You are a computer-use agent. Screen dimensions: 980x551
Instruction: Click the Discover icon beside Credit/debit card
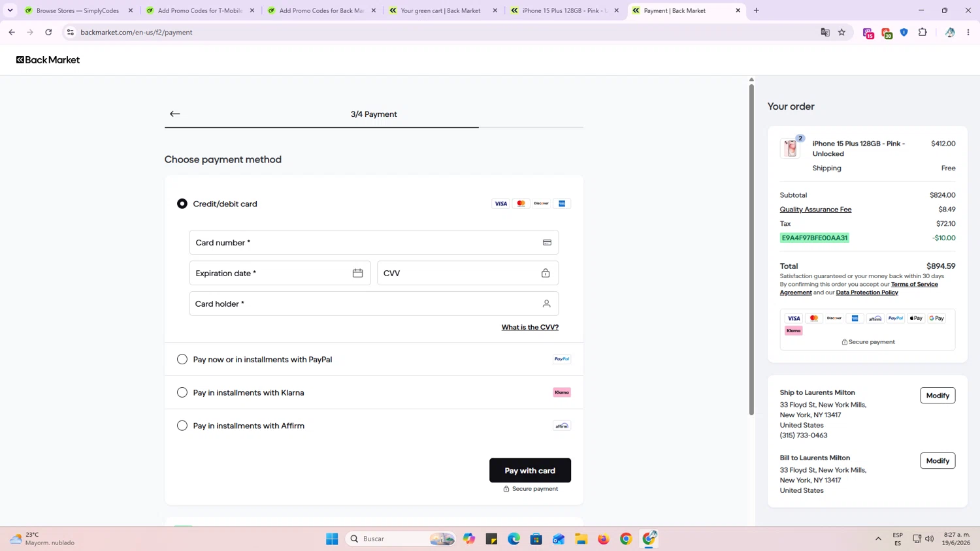(541, 204)
